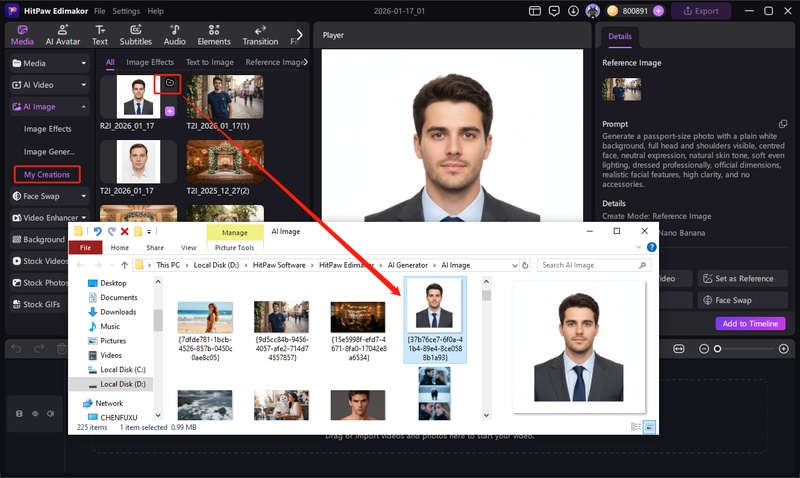Toggle the timeline track lock
This screenshot has height=478, width=800.
[x=19, y=413]
